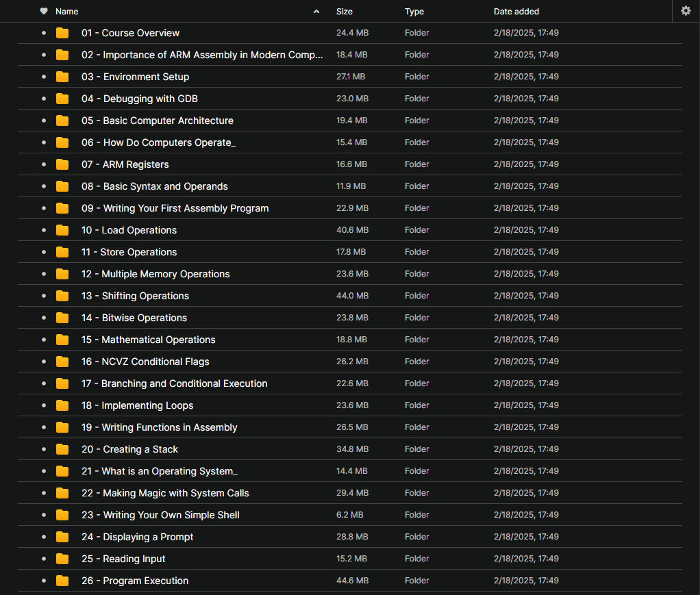Toggle favorite dot for 09 - Writing Your First Assembly Program
700x595 pixels.
[44, 208]
